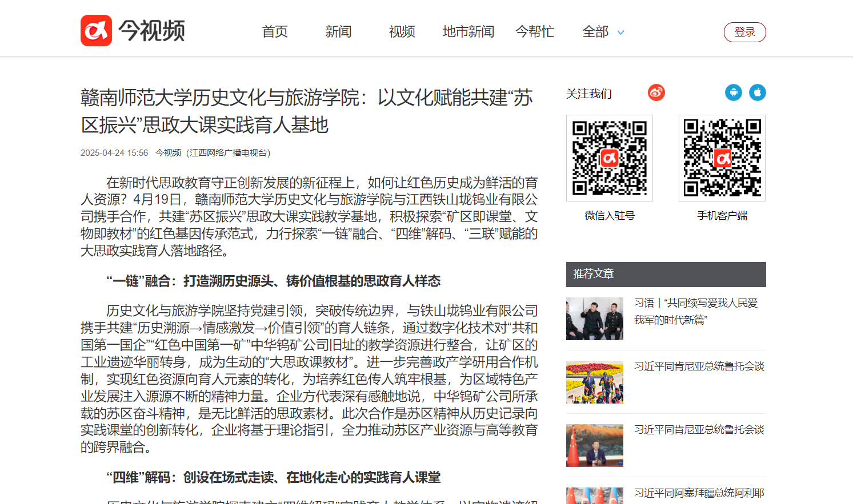This screenshot has height=504, width=853.
Task: Open 习近平同阿塞拜疆总统阿利耶 article link
Action: pyautogui.click(x=699, y=493)
